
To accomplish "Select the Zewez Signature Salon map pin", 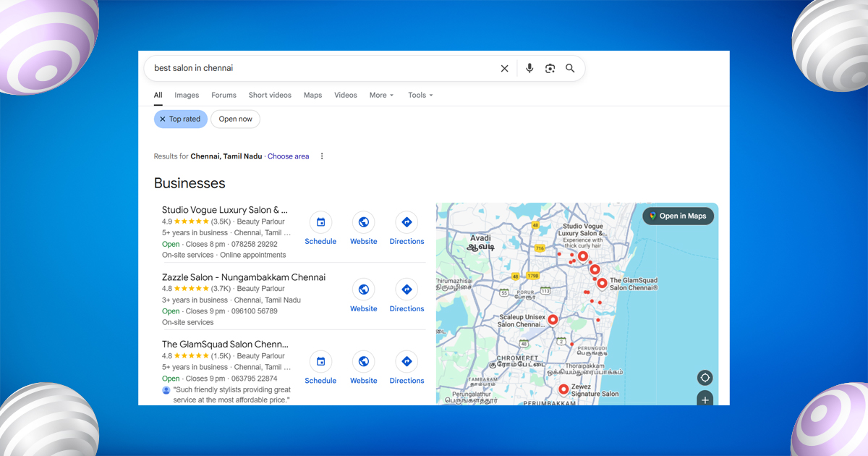I will (563, 389).
